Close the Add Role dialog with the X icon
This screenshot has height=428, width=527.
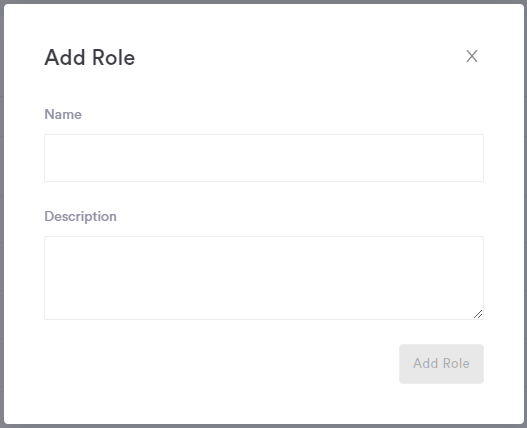pos(472,56)
